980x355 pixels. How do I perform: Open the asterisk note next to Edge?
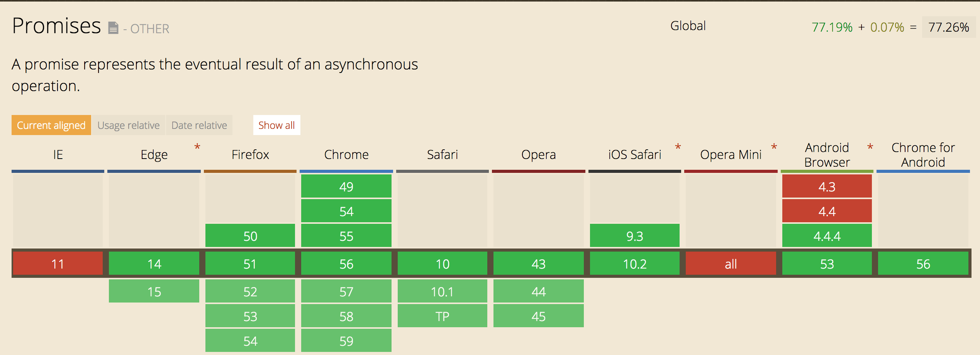[x=197, y=147]
